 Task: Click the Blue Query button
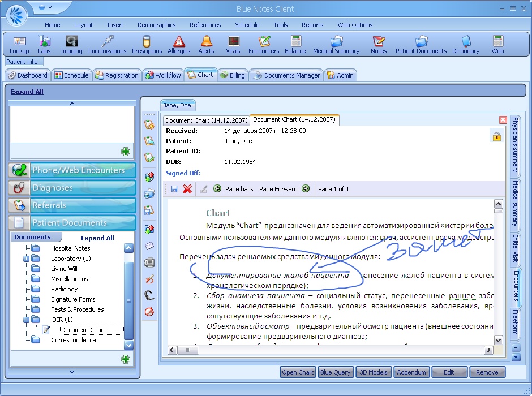click(x=335, y=372)
